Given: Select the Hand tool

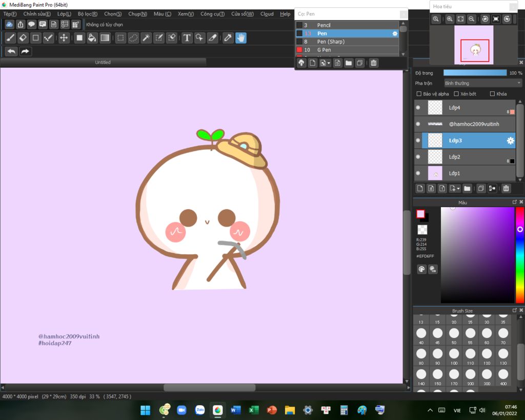Looking at the screenshot, I should point(241,38).
